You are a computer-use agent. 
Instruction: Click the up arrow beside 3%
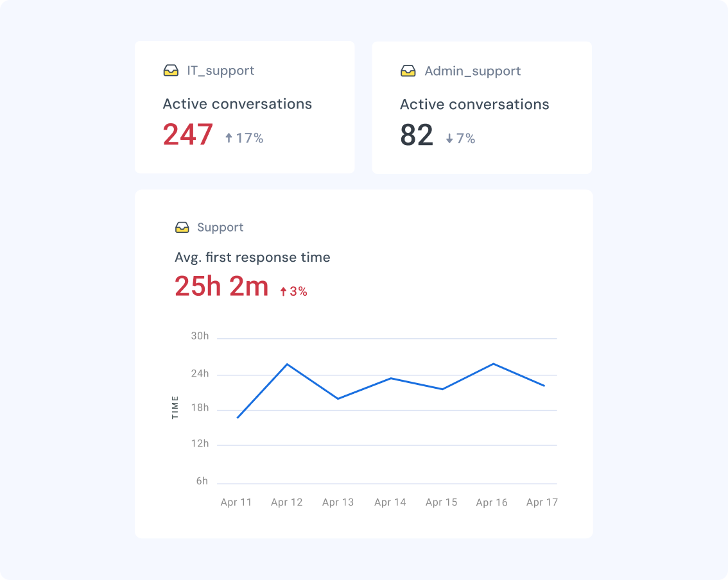coord(284,291)
